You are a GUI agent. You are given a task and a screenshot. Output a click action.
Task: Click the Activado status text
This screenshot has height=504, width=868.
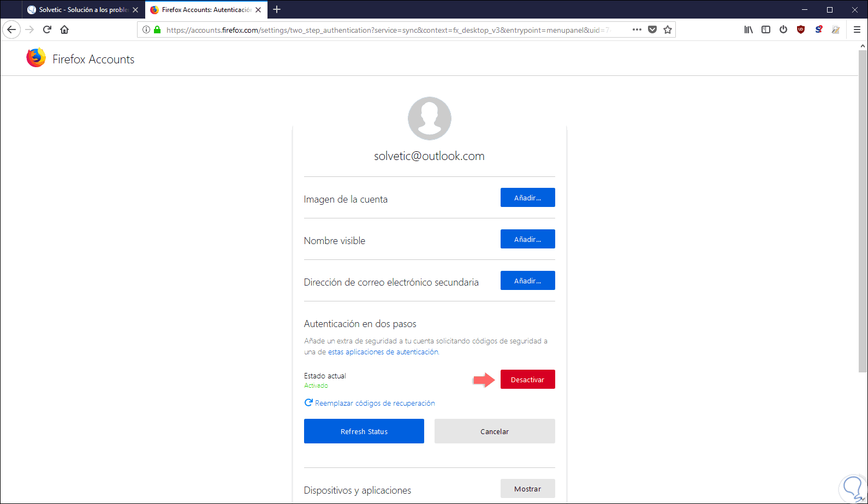point(316,386)
